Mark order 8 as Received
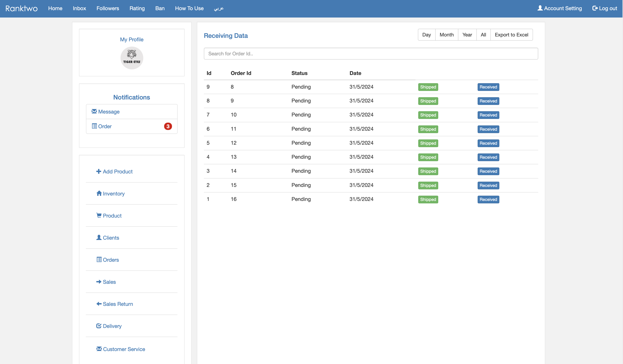623x364 pixels. [488, 87]
